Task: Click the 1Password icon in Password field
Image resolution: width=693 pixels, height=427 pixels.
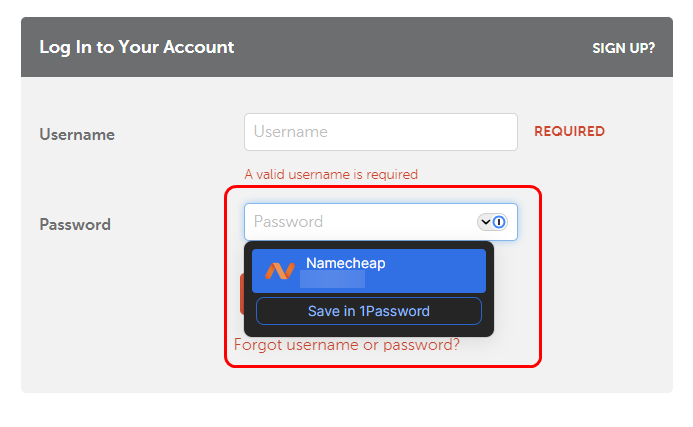Action: pyautogui.click(x=500, y=222)
